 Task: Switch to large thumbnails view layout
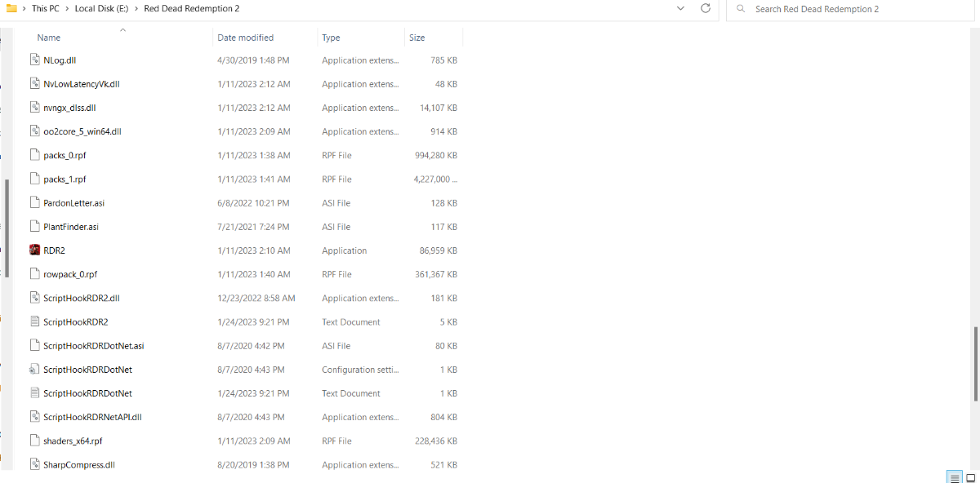tap(971, 476)
